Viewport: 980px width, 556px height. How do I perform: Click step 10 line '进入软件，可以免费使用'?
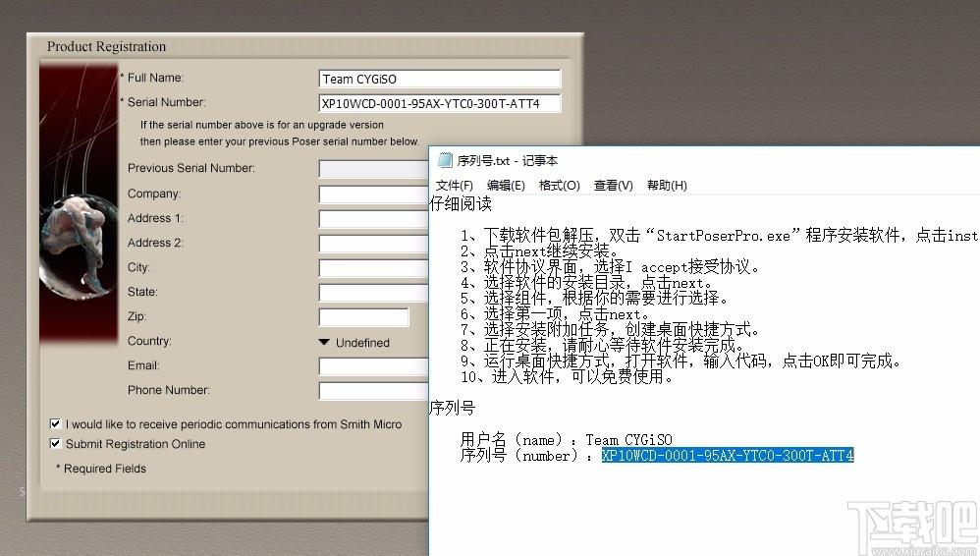567,376
